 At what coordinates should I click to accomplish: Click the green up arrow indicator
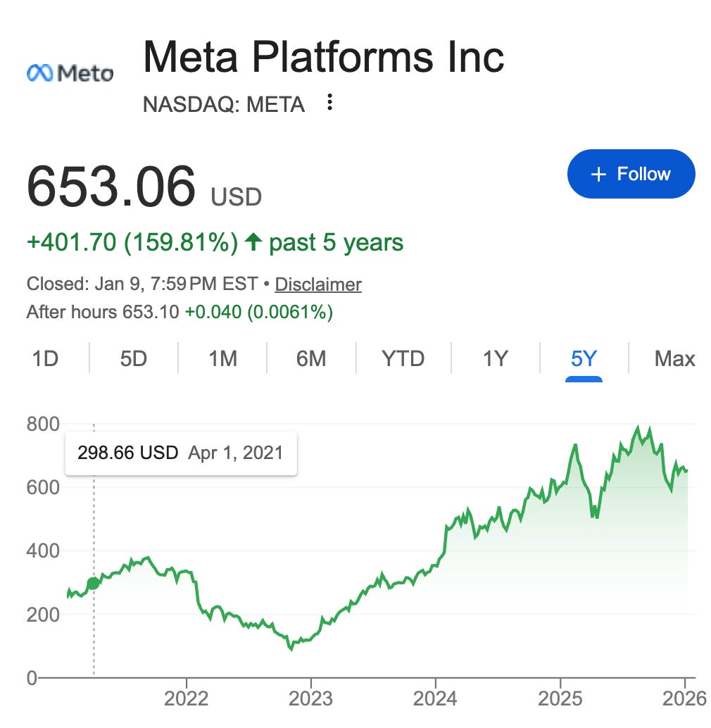(253, 241)
